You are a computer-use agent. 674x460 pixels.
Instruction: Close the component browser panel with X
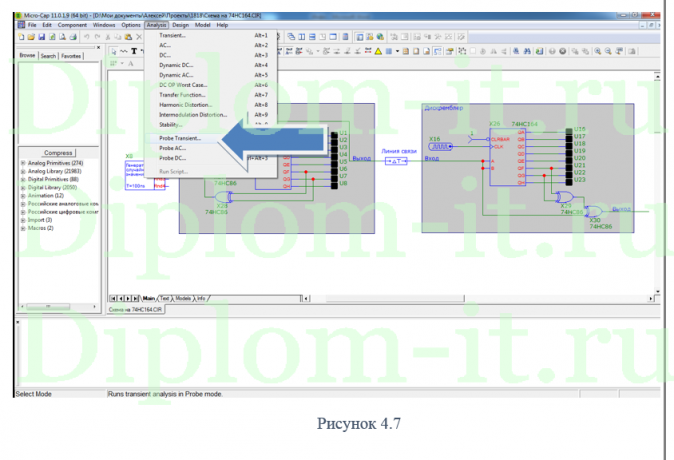98,46
